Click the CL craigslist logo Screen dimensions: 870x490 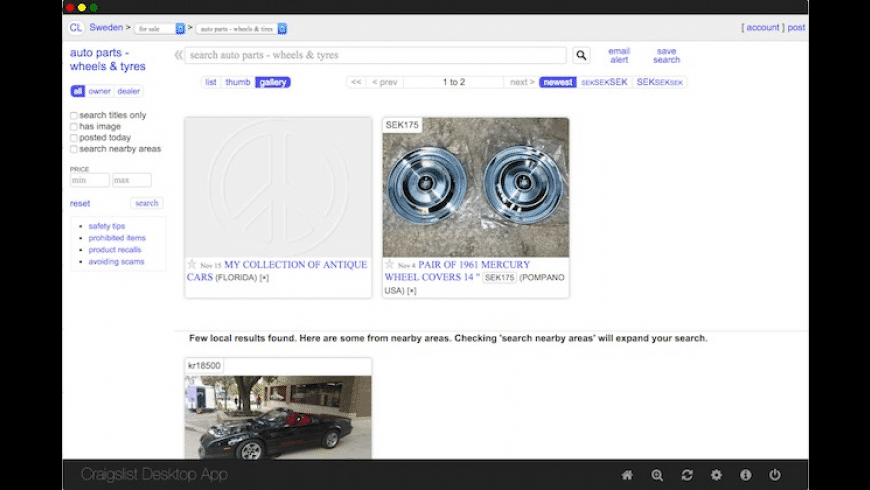[x=75, y=28]
